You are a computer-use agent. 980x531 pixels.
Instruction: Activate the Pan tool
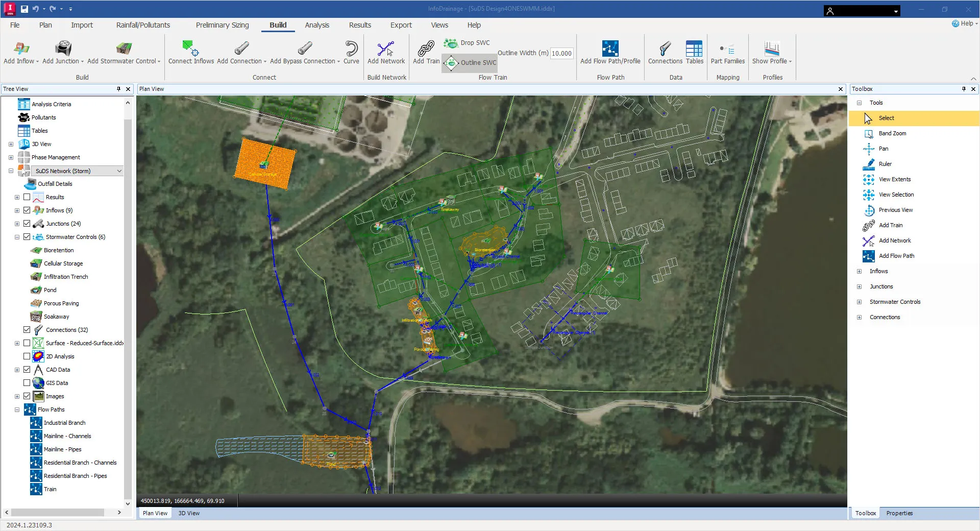(884, 149)
